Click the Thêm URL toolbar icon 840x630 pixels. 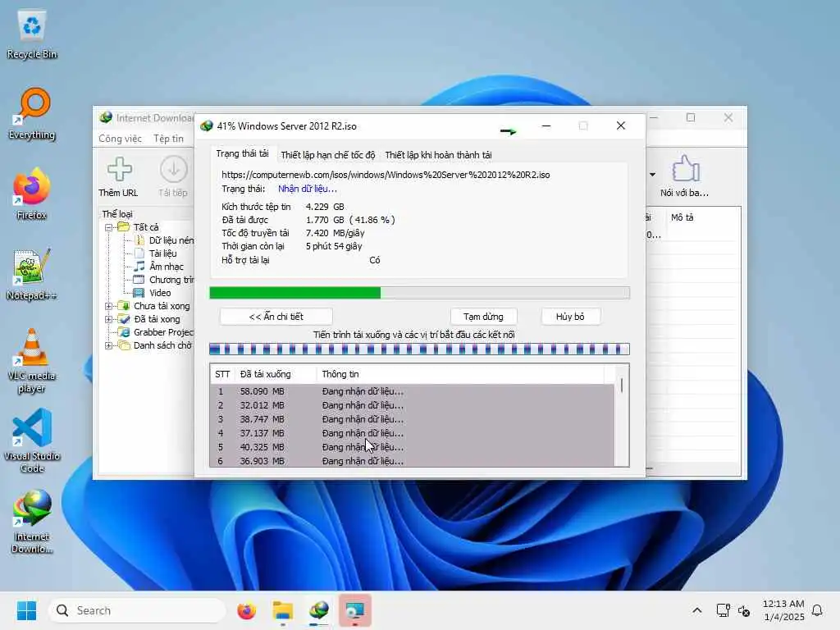pos(118,177)
